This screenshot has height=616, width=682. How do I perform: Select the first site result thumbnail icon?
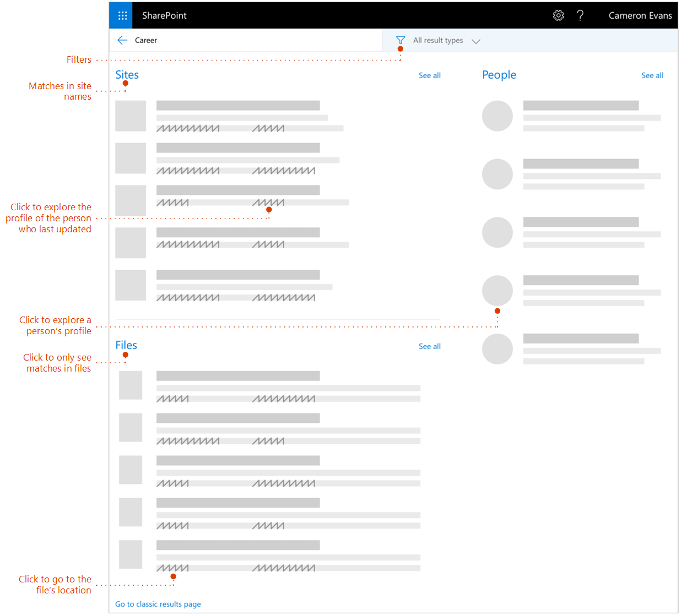tap(131, 116)
